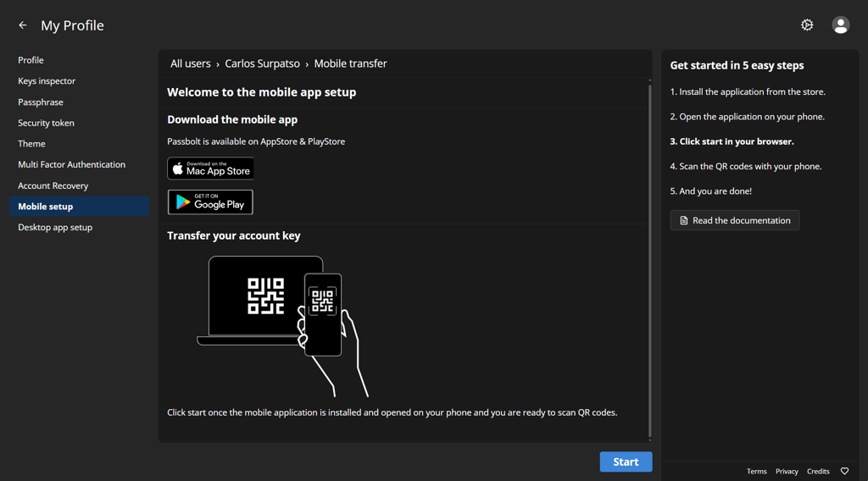Click step '5. And you are done!'

point(711,191)
